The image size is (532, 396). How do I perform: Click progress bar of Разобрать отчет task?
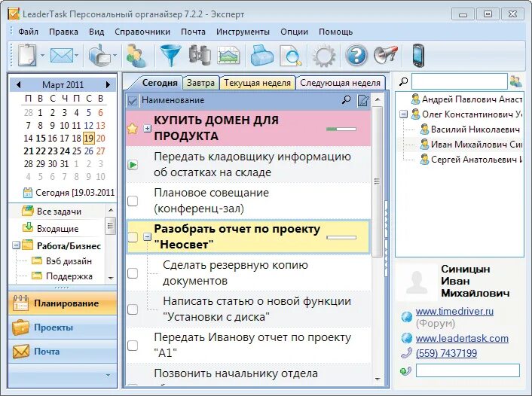tap(341, 237)
